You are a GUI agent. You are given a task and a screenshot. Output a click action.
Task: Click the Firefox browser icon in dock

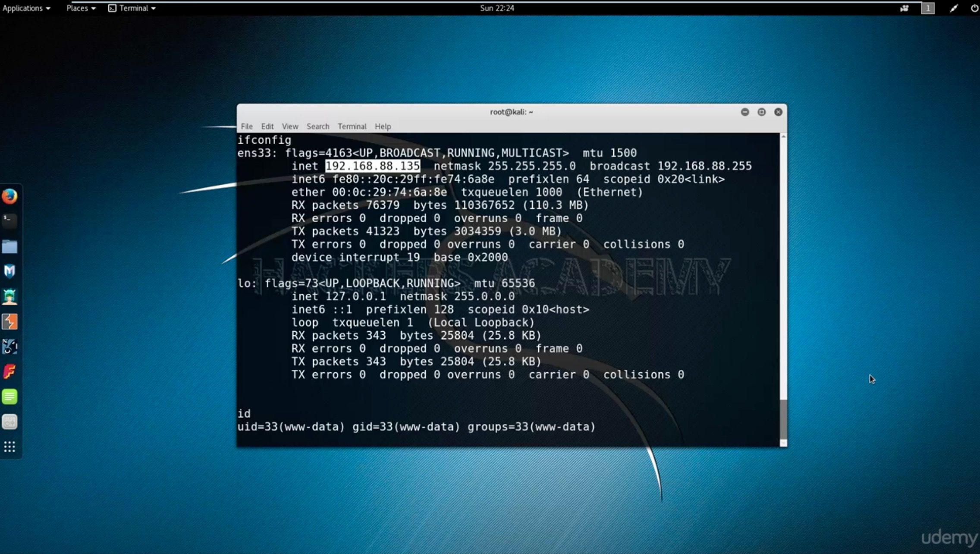pos(9,196)
